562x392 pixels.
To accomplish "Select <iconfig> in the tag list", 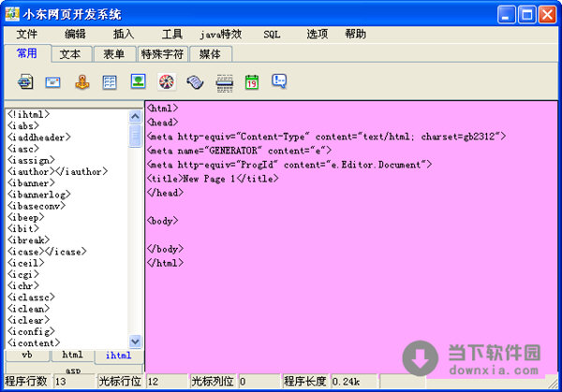I will 31,332.
